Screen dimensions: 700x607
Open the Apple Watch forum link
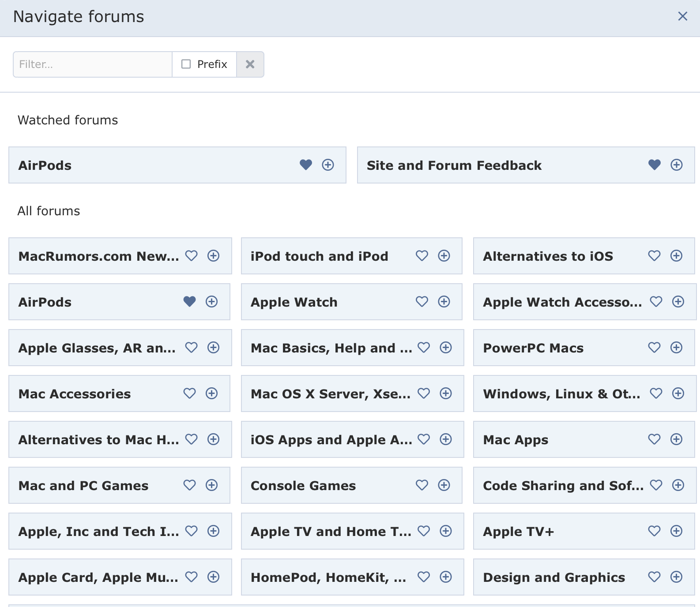coord(294,302)
